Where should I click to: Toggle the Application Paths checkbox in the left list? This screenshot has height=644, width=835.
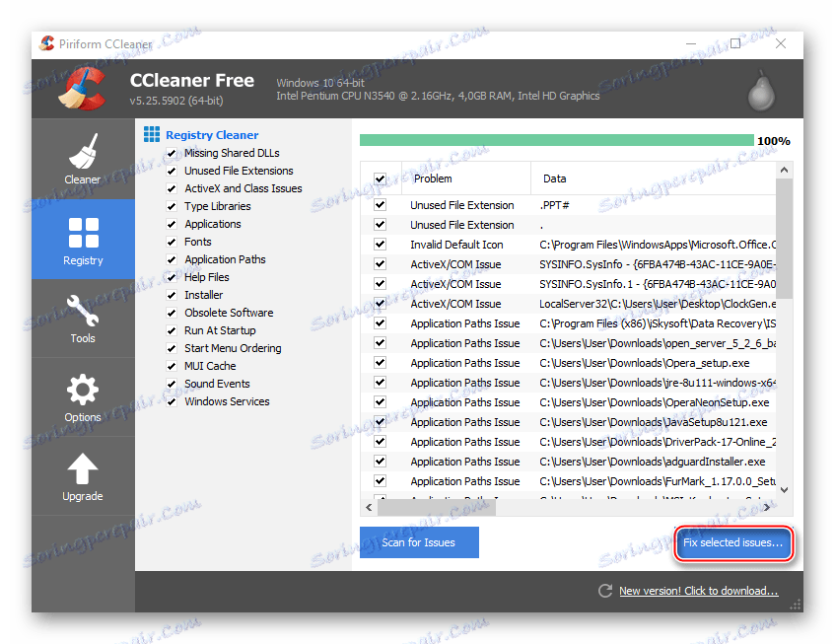click(172, 260)
